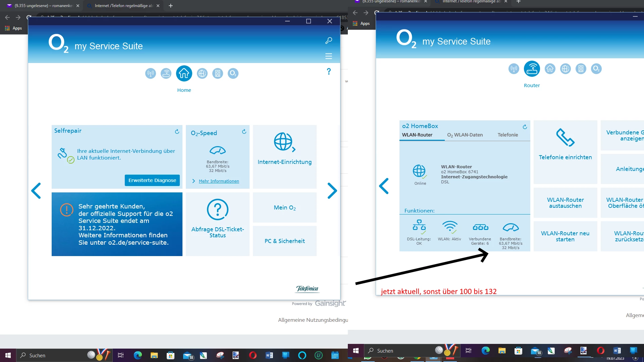Go to next page with right arrow
The image size is (644, 362).
(332, 191)
